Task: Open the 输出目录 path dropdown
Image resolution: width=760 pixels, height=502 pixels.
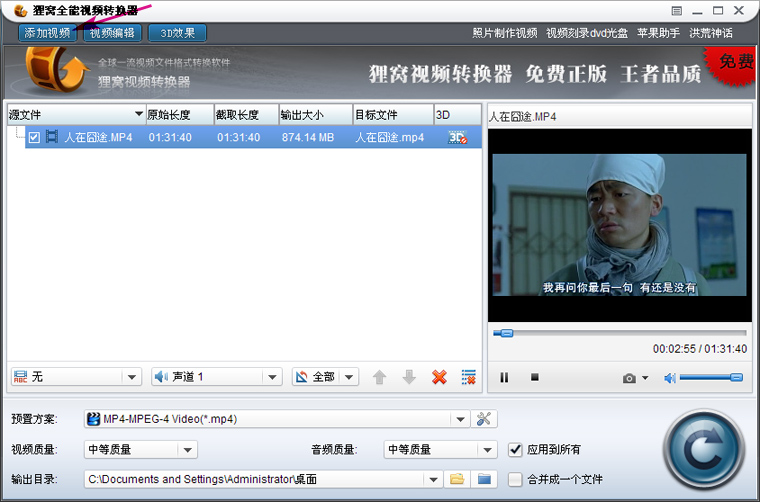Action: tap(263, 480)
